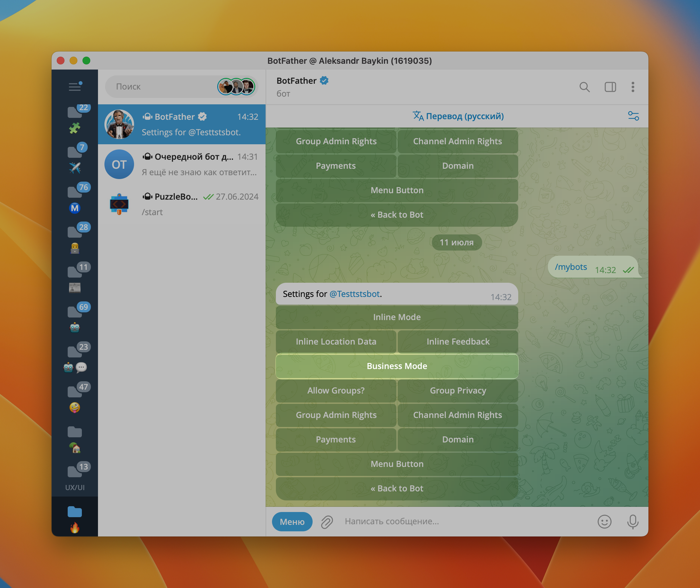Click upper « Back to Bot button

pyautogui.click(x=397, y=215)
